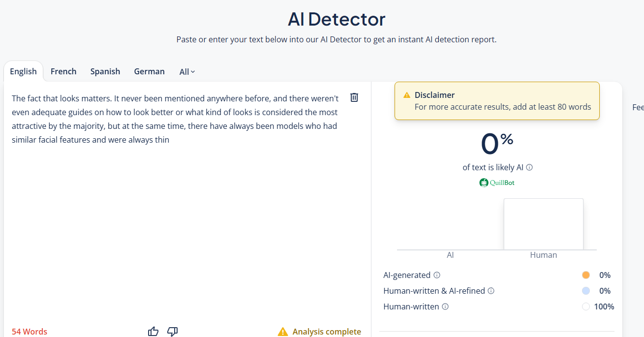
Task: Click the blue AI-refined color dot
Action: tap(585, 291)
